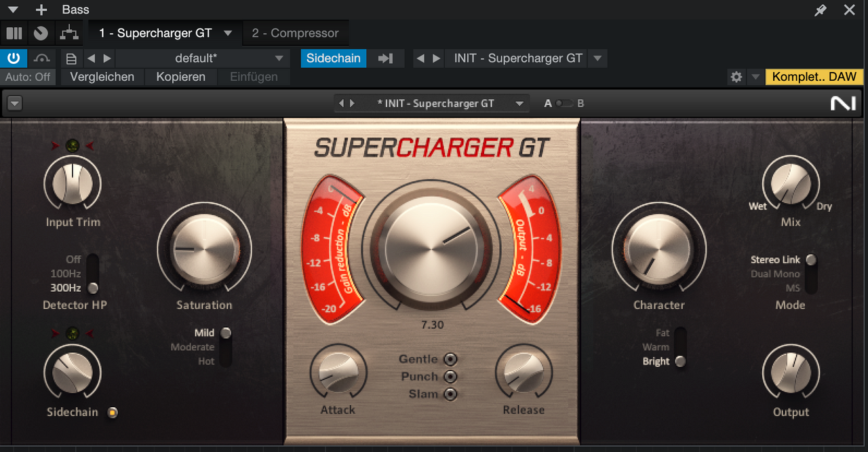Select Moderate saturation
This screenshot has width=868, height=452.
[193, 347]
